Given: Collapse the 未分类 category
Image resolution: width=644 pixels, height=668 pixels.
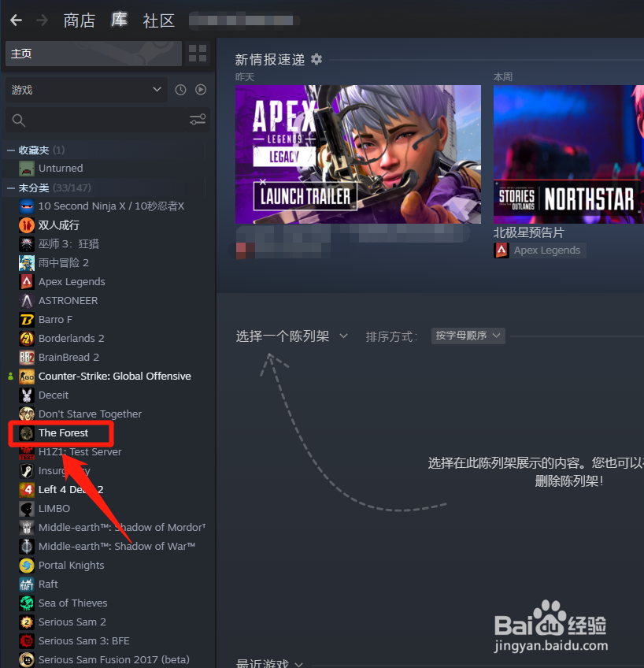Looking at the screenshot, I should 11,187.
